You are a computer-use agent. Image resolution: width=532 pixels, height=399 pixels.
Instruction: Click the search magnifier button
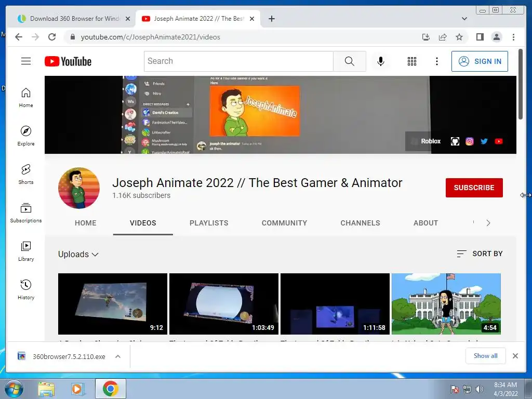(350, 61)
